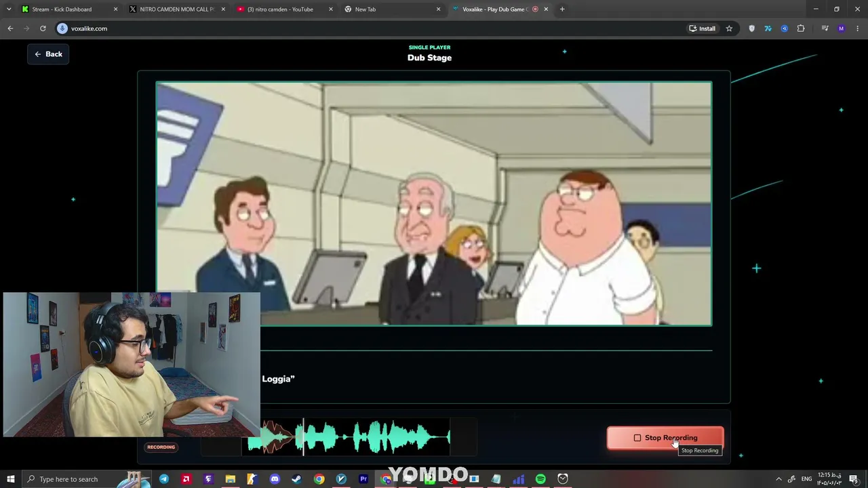Open a new browser tab
The image size is (868, 488).
(x=562, y=9)
